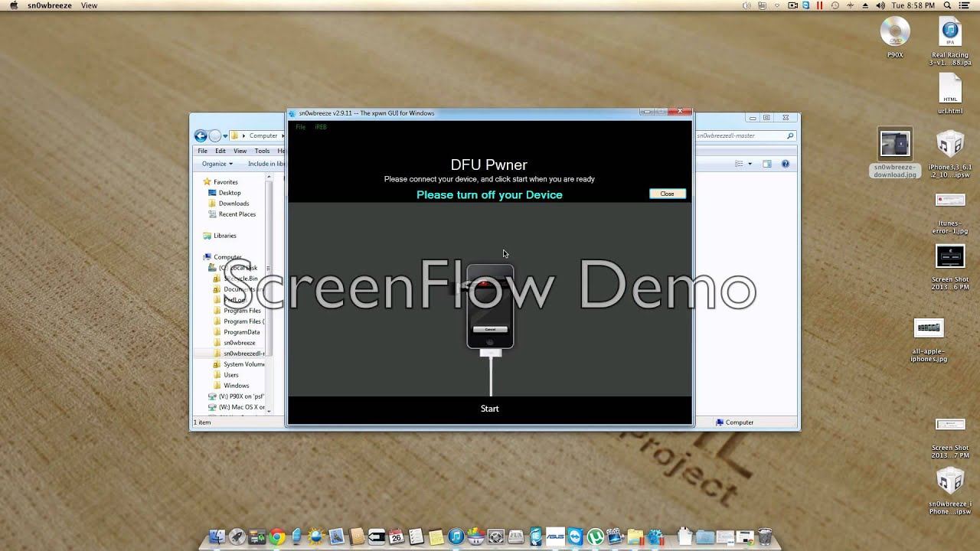
Task: Open Explorer window's View menu
Action: (240, 151)
